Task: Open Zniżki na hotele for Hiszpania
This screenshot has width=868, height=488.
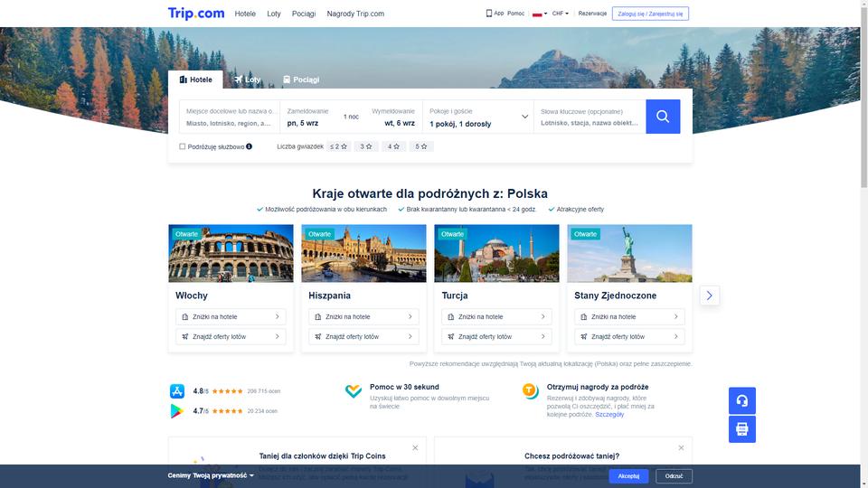Action: click(x=363, y=317)
